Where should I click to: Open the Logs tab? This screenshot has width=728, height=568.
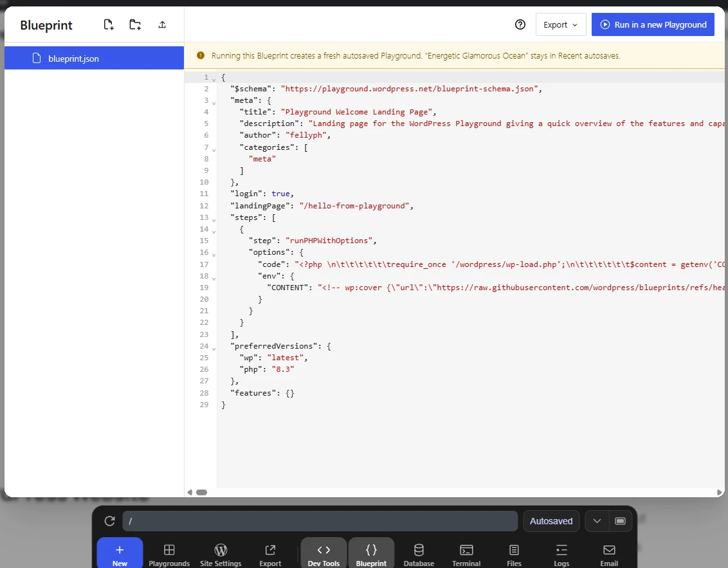tap(561, 555)
